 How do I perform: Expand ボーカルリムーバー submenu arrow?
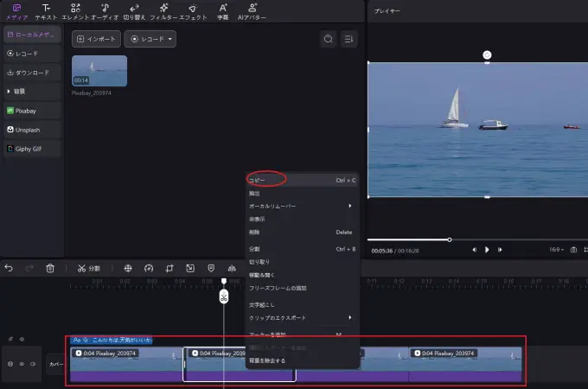(350, 206)
